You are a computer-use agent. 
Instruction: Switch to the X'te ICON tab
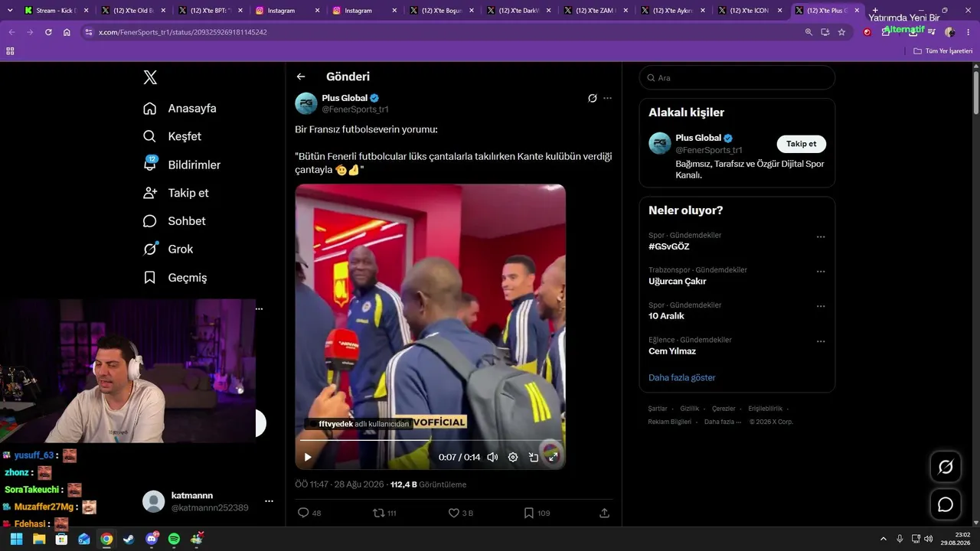point(750,11)
